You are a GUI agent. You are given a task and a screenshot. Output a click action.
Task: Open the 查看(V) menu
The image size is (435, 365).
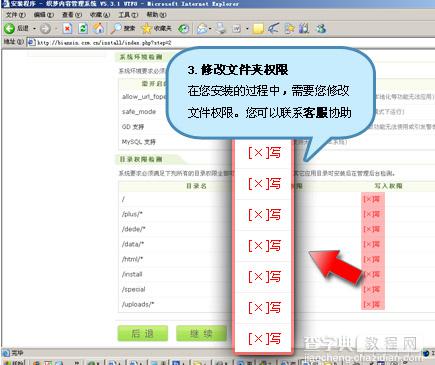click(x=72, y=15)
